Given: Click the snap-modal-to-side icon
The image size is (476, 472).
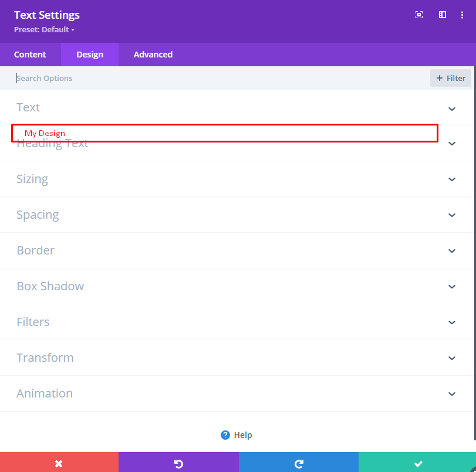Looking at the screenshot, I should (x=442, y=15).
